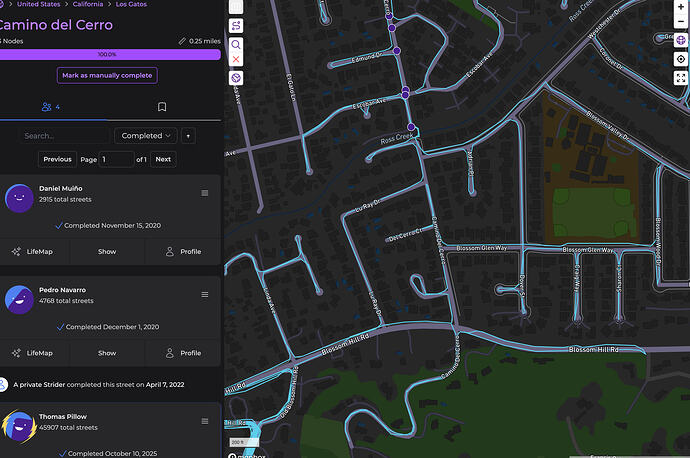690x458 pixels.
Task: Click the pencil icon beside 0.25 miles
Action: (x=182, y=41)
